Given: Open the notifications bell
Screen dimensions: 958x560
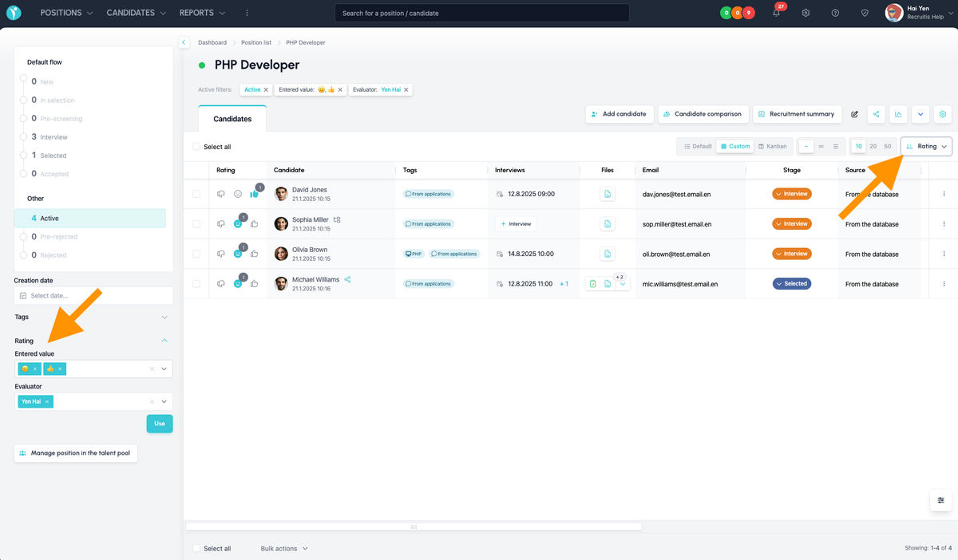Looking at the screenshot, I should pyautogui.click(x=776, y=13).
